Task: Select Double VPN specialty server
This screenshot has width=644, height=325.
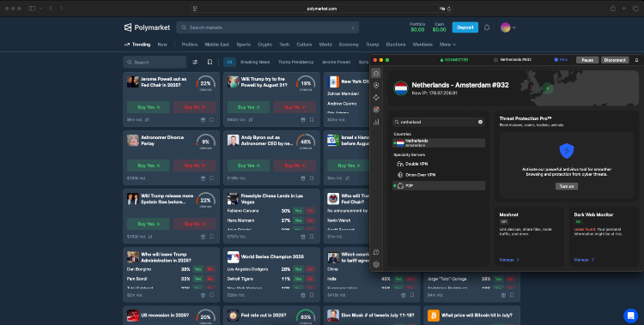Action: 439,164
